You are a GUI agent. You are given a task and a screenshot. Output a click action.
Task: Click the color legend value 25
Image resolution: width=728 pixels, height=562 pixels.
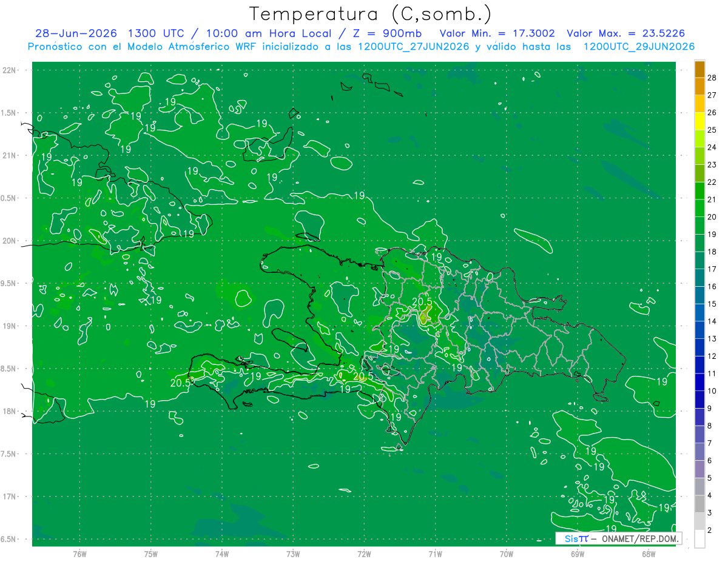pos(712,130)
